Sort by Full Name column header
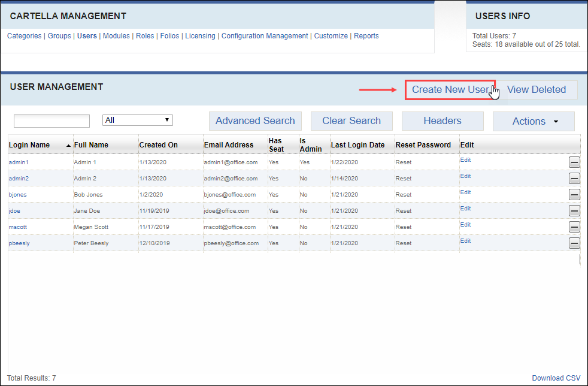 91,145
